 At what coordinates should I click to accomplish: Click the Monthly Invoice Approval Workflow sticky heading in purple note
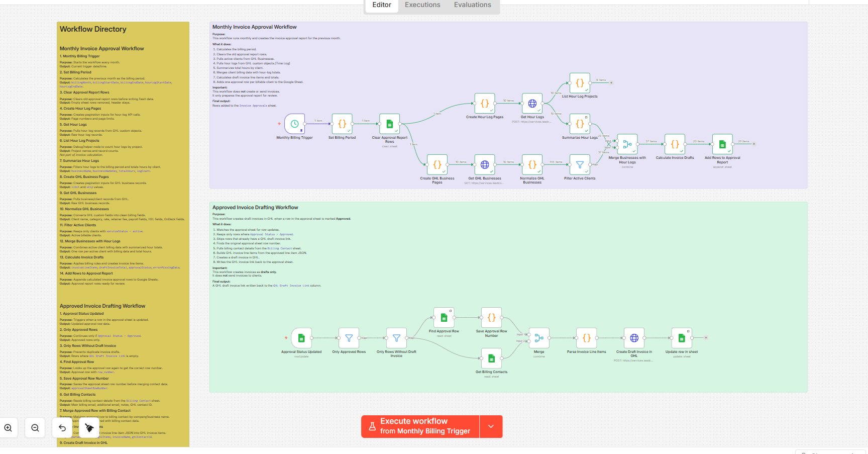click(254, 27)
